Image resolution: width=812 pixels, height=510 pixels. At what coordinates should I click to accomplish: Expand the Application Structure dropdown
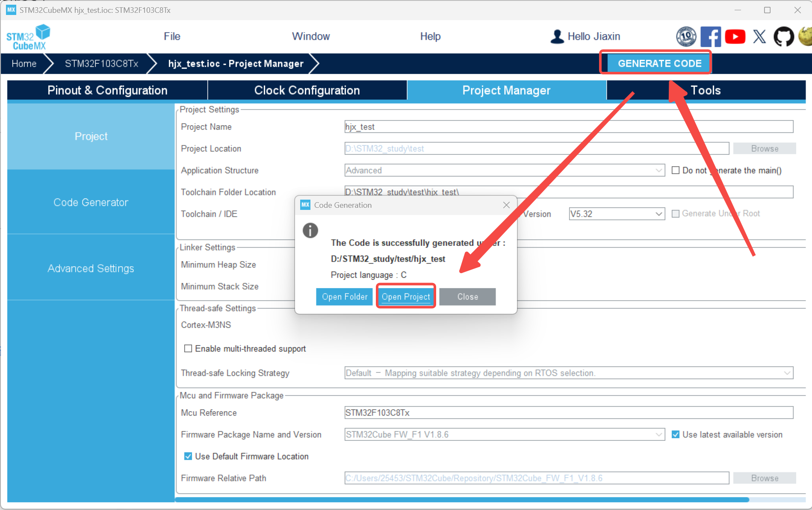[x=658, y=171]
